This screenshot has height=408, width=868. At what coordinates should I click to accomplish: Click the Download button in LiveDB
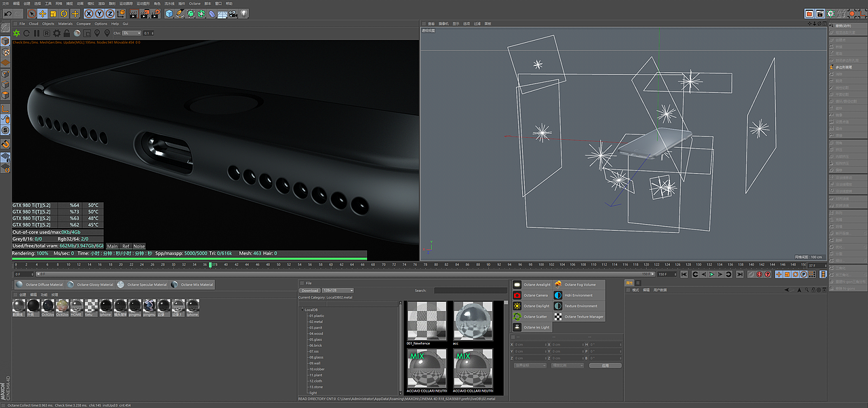coord(309,291)
